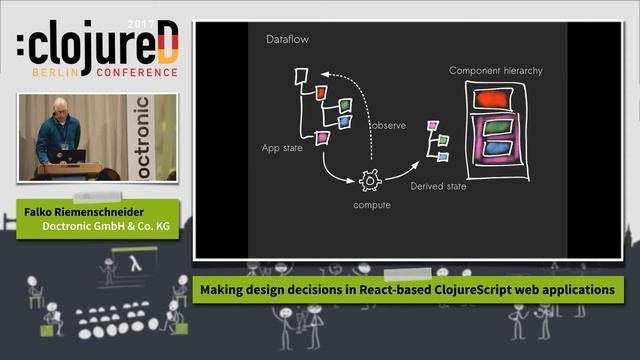Click the 'Dataflow' slide heading
Image resolution: width=640 pixels, height=360 pixels.
[x=287, y=40]
